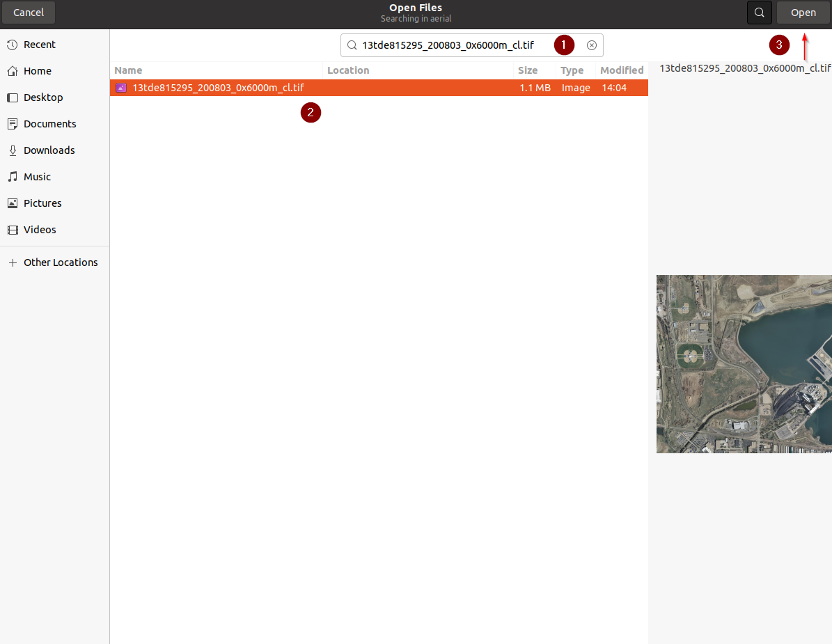The image size is (832, 644).
Task: Click the Downloads arrow icon
Action: pos(13,150)
